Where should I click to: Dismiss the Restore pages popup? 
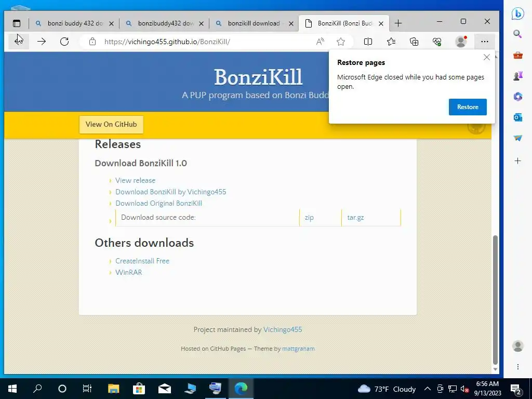486,57
